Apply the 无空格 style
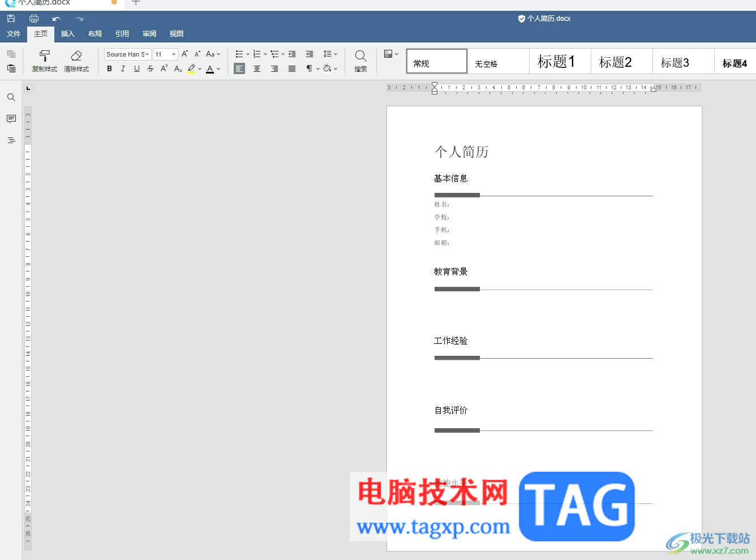 coord(499,61)
